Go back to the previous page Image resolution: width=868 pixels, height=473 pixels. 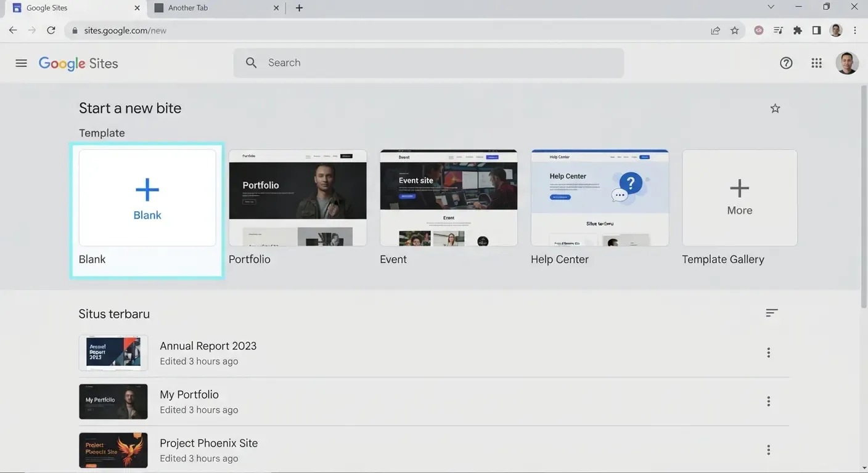[13, 30]
